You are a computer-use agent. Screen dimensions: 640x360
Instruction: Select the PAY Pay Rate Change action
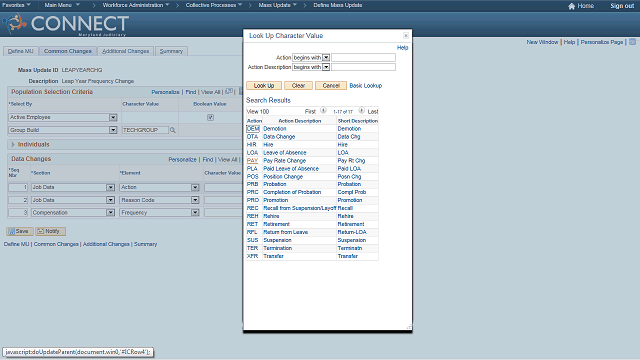pyautogui.click(x=253, y=160)
